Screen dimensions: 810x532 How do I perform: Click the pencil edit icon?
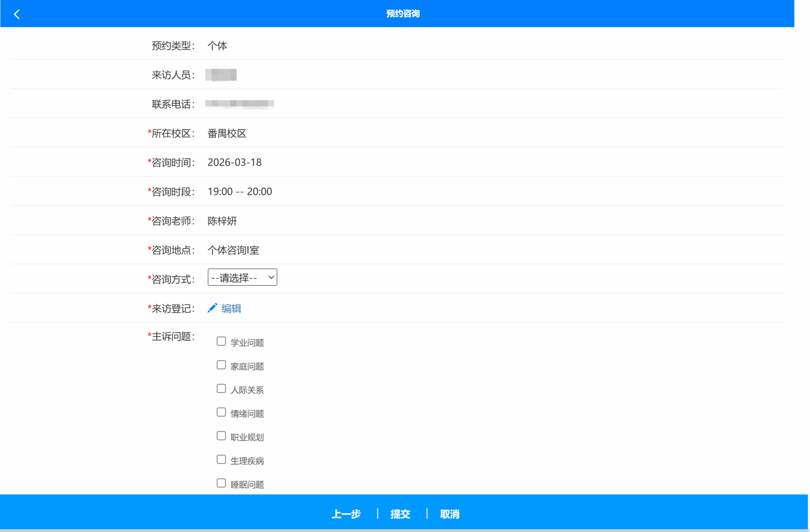[212, 308]
